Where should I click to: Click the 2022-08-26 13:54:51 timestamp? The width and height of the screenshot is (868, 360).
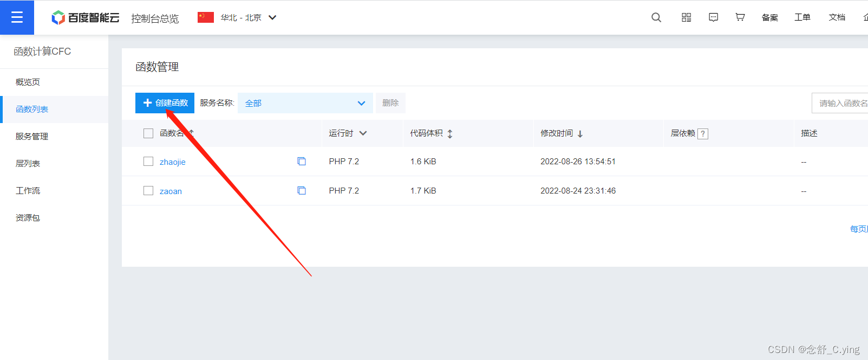tap(578, 162)
